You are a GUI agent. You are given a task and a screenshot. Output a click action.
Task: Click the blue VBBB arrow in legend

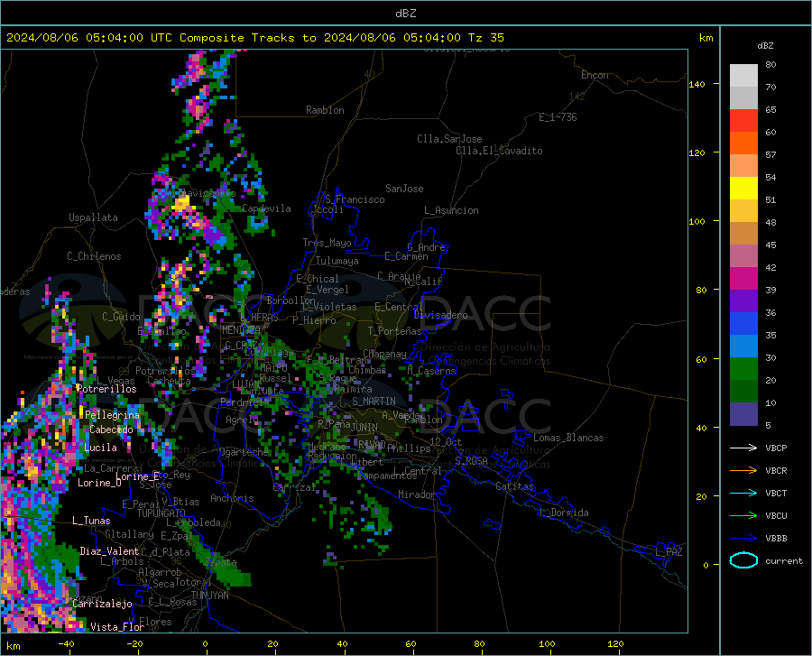click(x=743, y=539)
